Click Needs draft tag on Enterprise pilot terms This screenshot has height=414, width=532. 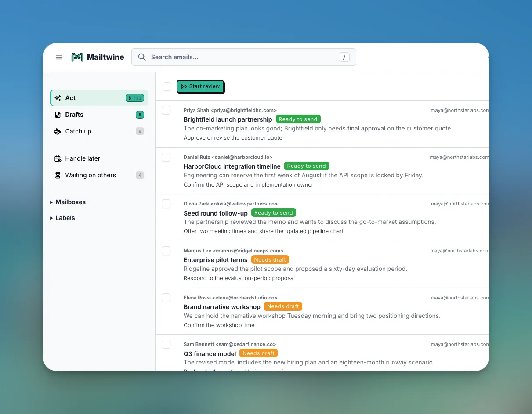[x=270, y=260]
